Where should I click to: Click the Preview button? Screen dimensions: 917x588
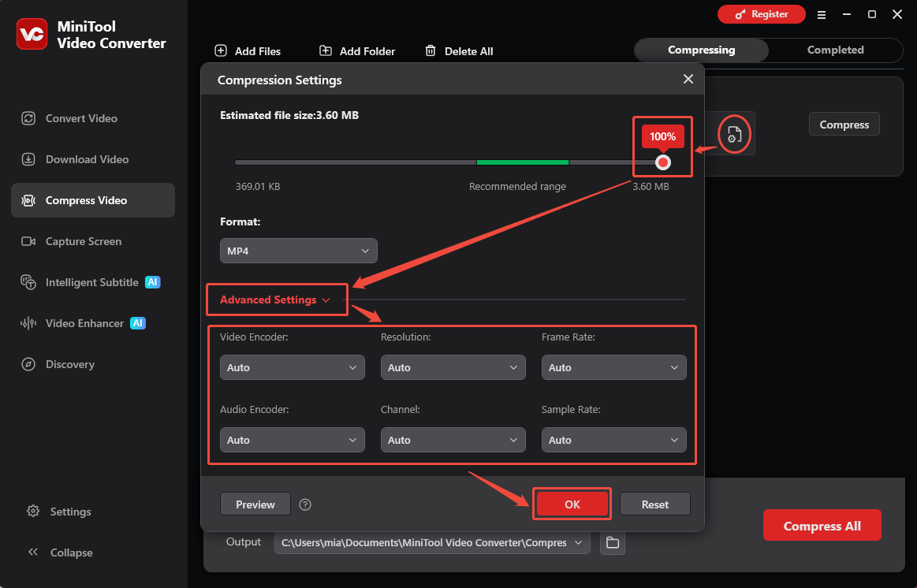point(255,504)
